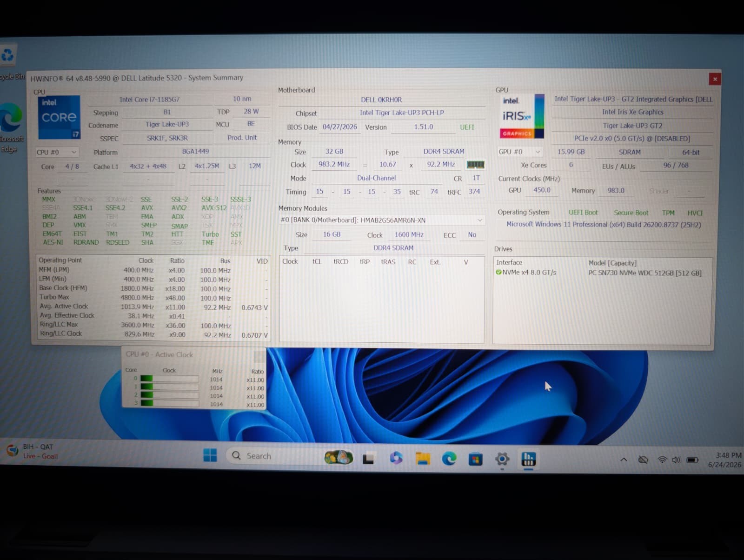Click the SRK1F, SRK3R SSPEC value
This screenshot has width=744, height=560.
point(167,138)
